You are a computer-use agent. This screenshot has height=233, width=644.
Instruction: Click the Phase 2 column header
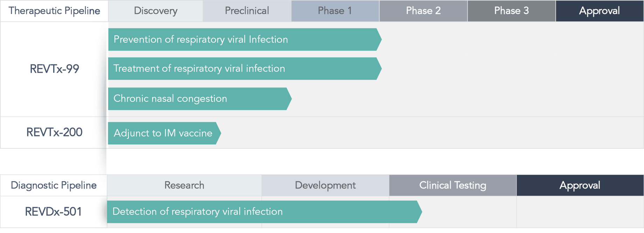coord(423,11)
